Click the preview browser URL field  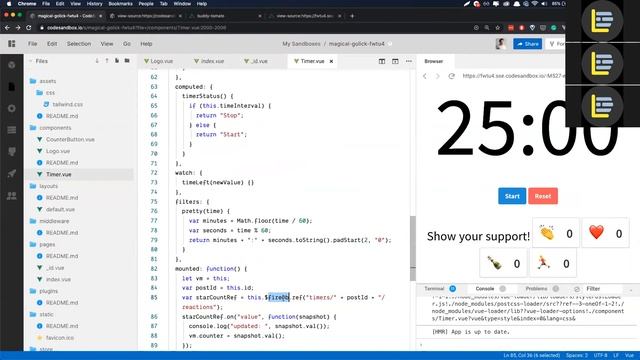(513, 76)
